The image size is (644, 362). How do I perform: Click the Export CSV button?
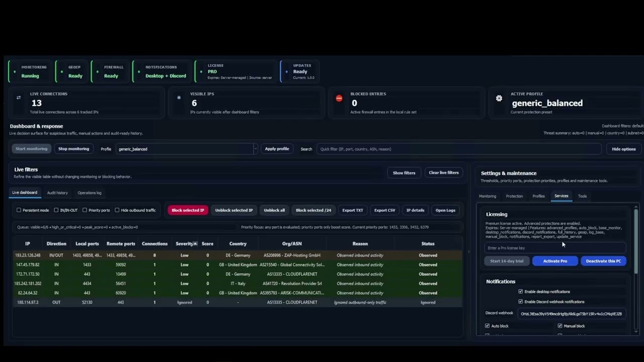coord(385,210)
